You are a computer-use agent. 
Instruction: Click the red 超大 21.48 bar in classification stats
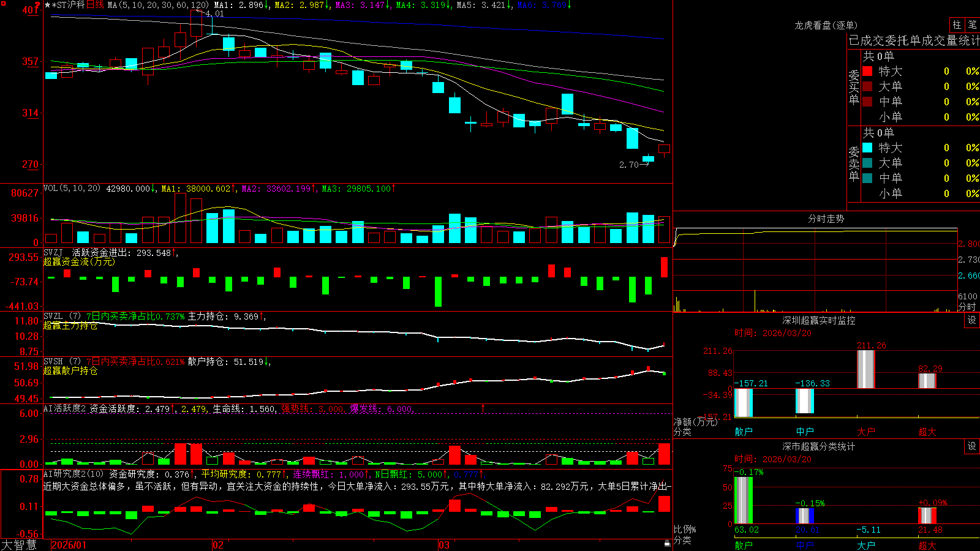click(927, 515)
